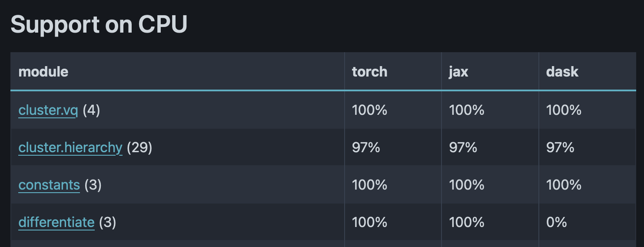Click jax 100% cell for constants
The width and height of the screenshot is (644, 247).
click(467, 185)
